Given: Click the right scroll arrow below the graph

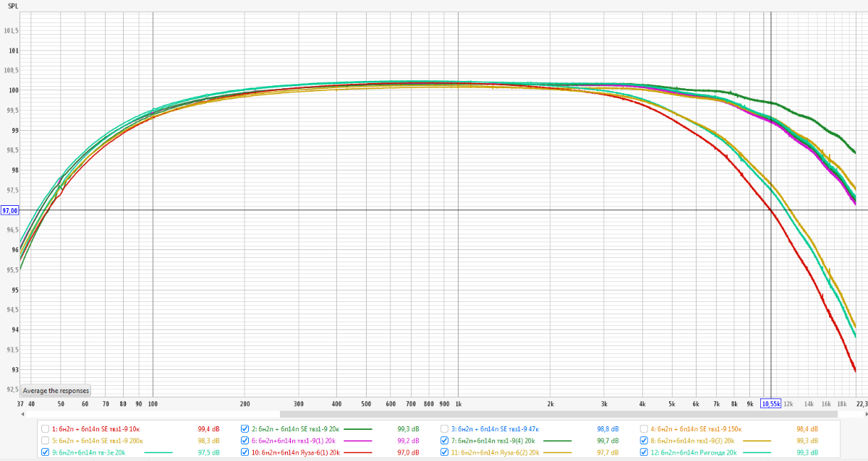Looking at the screenshot, I should [x=862, y=415].
